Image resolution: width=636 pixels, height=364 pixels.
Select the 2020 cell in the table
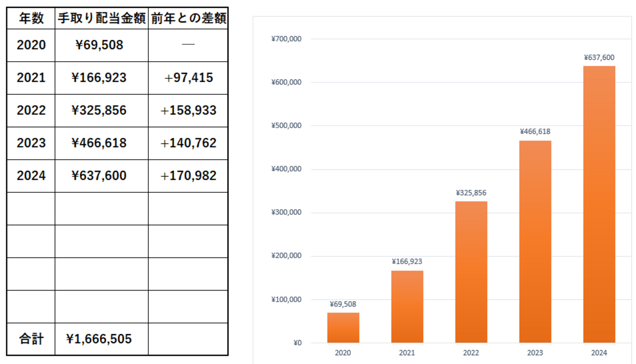[x=30, y=45]
